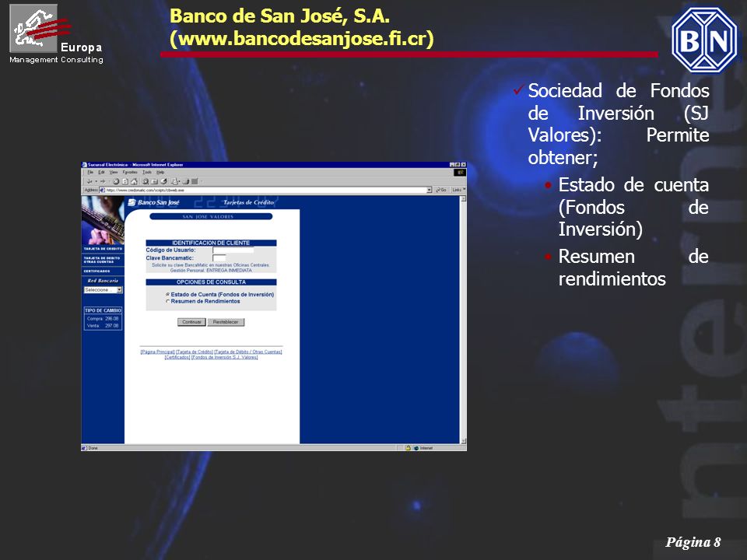Click the browser scrollbar down arrow

[x=463, y=441]
